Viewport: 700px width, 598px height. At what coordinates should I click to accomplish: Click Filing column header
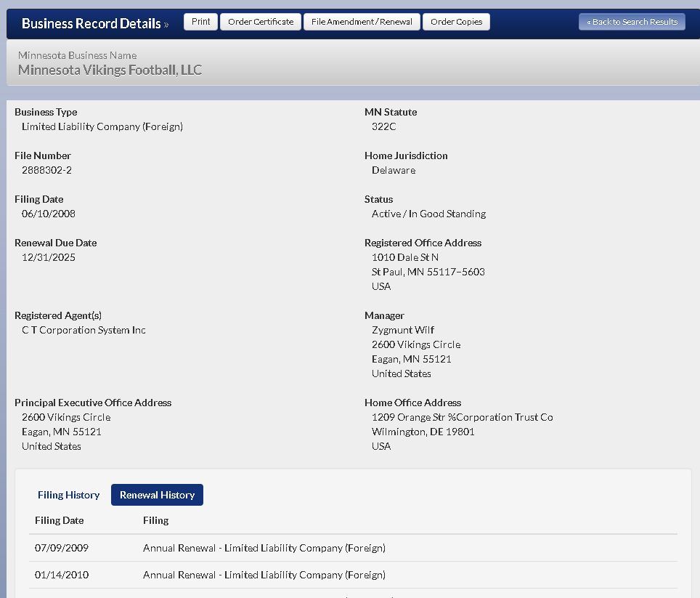click(x=156, y=521)
